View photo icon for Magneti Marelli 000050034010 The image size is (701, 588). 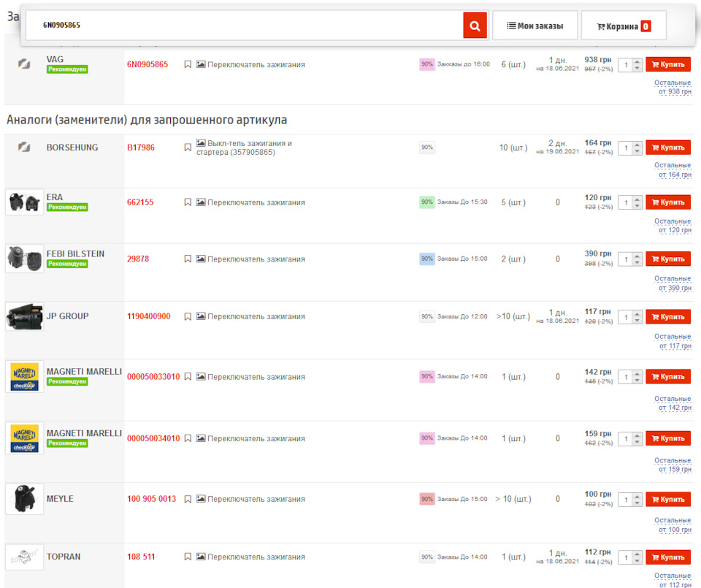pyautogui.click(x=201, y=438)
